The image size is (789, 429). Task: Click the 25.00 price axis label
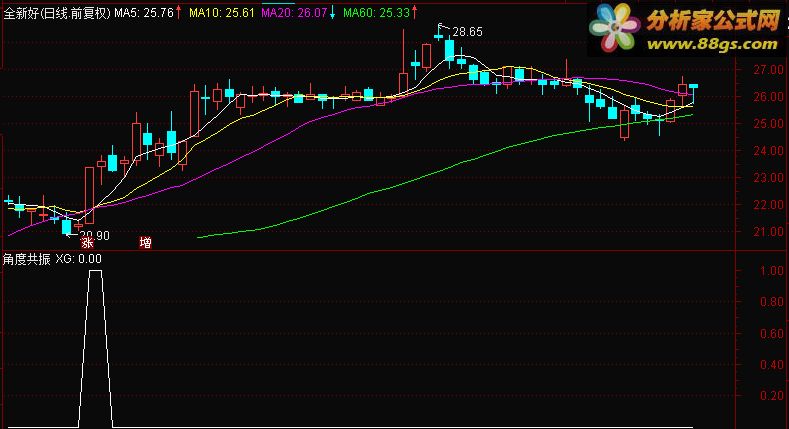[768, 124]
